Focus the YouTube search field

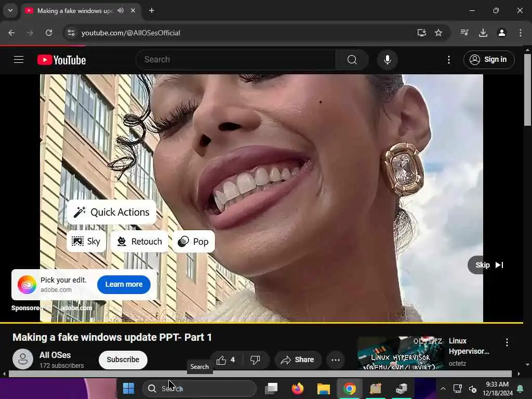236,60
